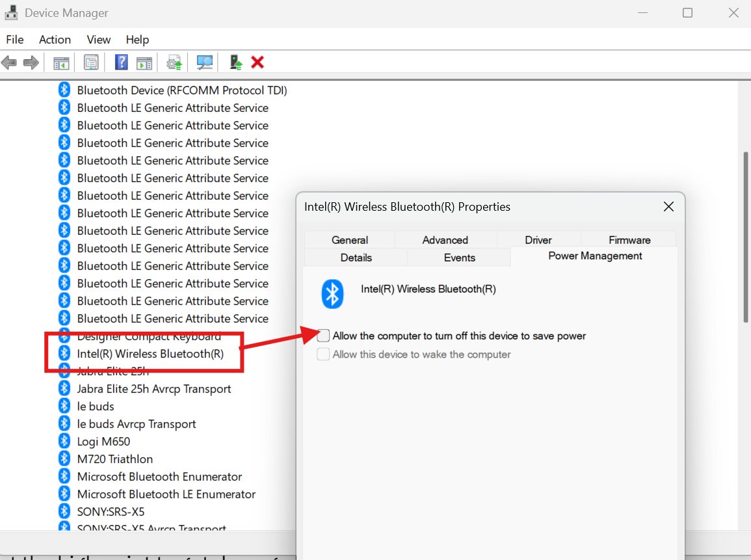The height and width of the screenshot is (560, 751).
Task: Select the Bluetooth Device (RFCOMM Protocol TDI) row
Action: [x=181, y=90]
